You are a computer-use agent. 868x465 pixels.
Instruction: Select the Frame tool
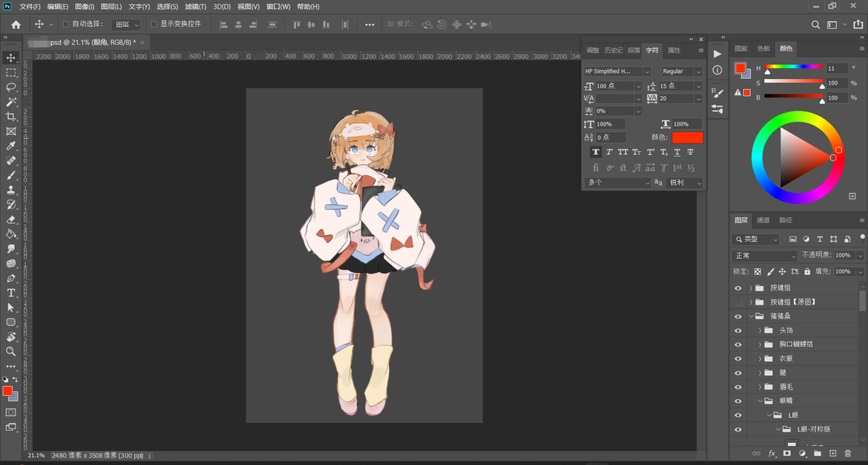tap(11, 131)
